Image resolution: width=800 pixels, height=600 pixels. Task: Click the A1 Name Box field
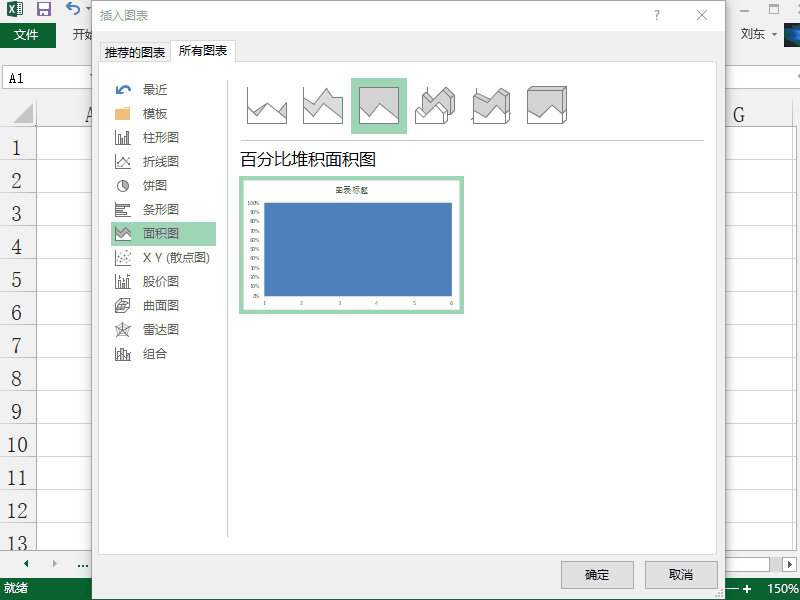(46, 78)
